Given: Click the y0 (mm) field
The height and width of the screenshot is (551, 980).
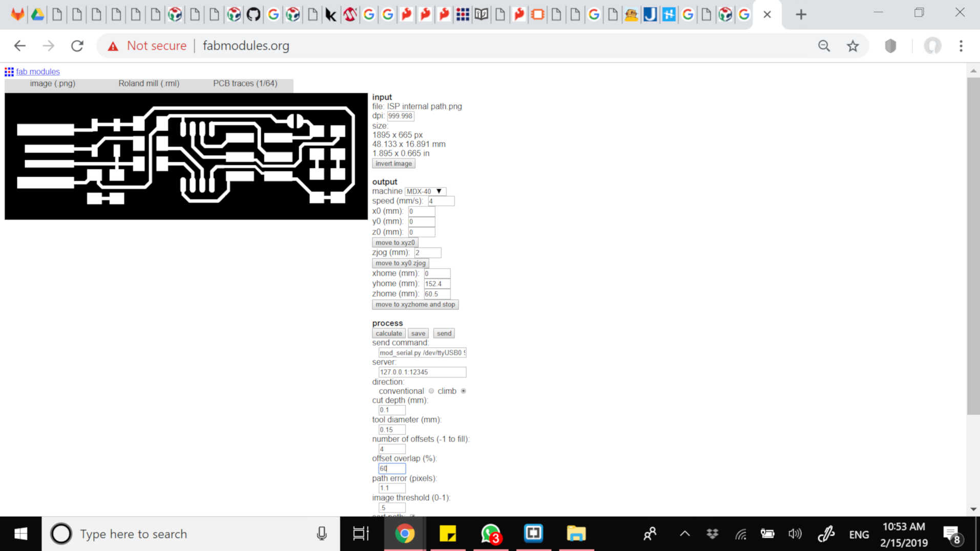Looking at the screenshot, I should coord(422,222).
